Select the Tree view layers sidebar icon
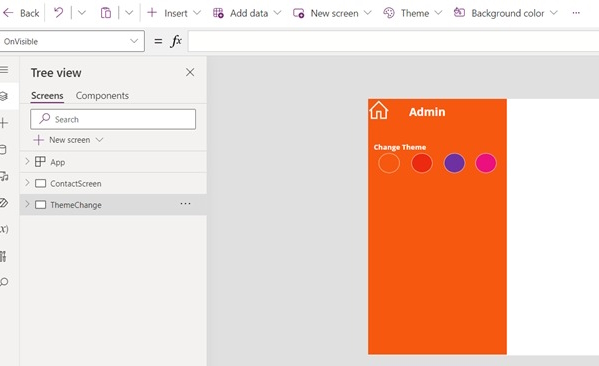The image size is (599, 366). (4, 96)
